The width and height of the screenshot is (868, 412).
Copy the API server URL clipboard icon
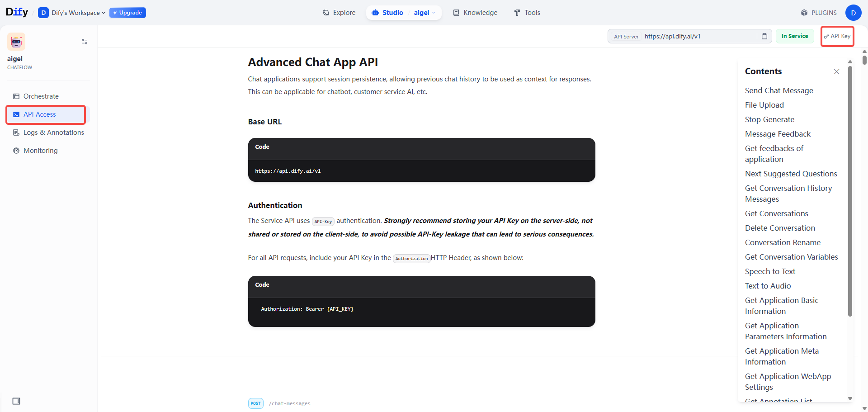(x=764, y=36)
